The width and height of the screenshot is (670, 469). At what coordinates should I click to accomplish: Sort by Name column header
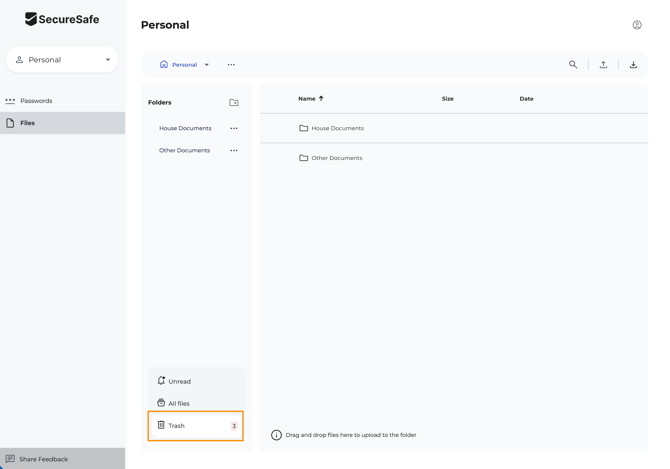point(307,99)
